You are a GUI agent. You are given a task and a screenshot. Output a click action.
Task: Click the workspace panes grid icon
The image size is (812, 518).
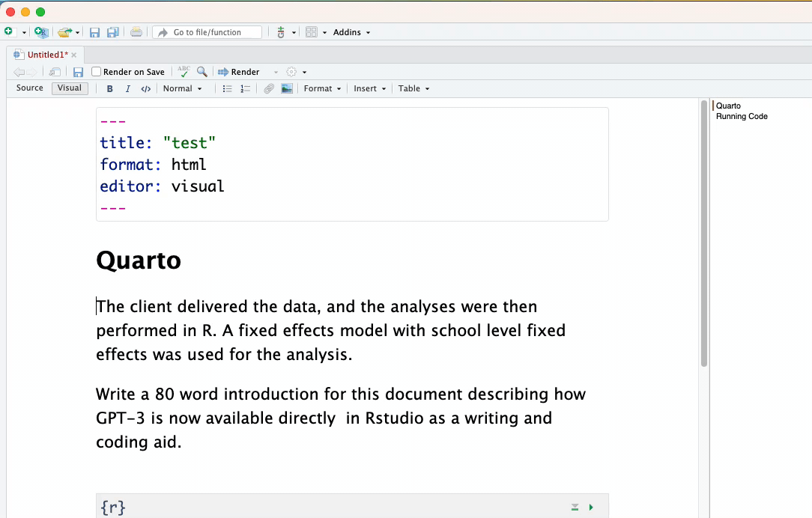coord(311,32)
